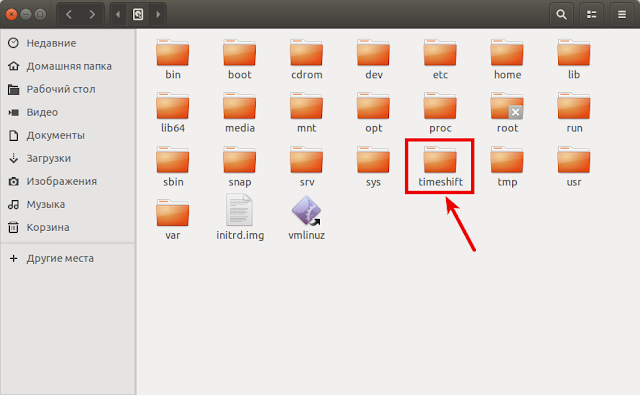This screenshot has height=395, width=640.
Task: Click the root filesystem path button
Action: [x=138, y=14]
